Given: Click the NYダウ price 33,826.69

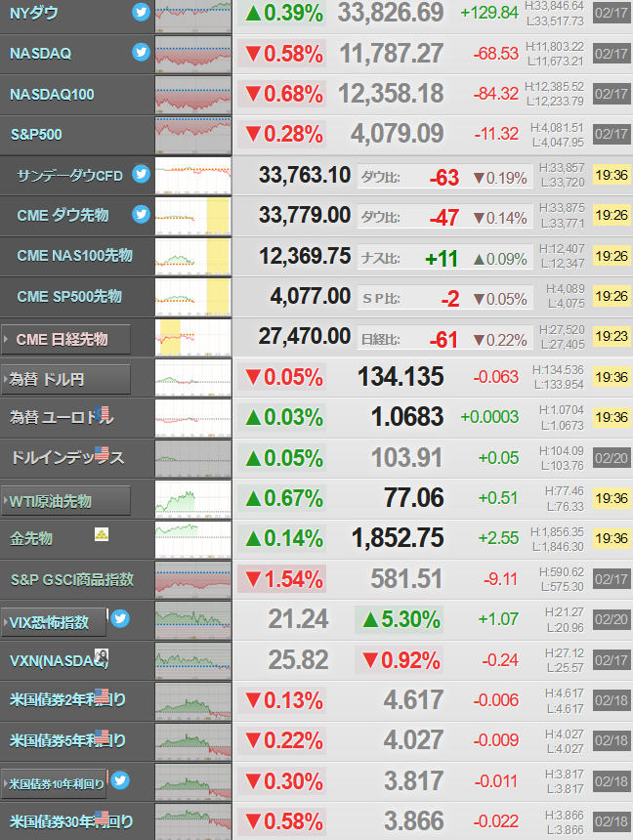Looking at the screenshot, I should tap(391, 13).
